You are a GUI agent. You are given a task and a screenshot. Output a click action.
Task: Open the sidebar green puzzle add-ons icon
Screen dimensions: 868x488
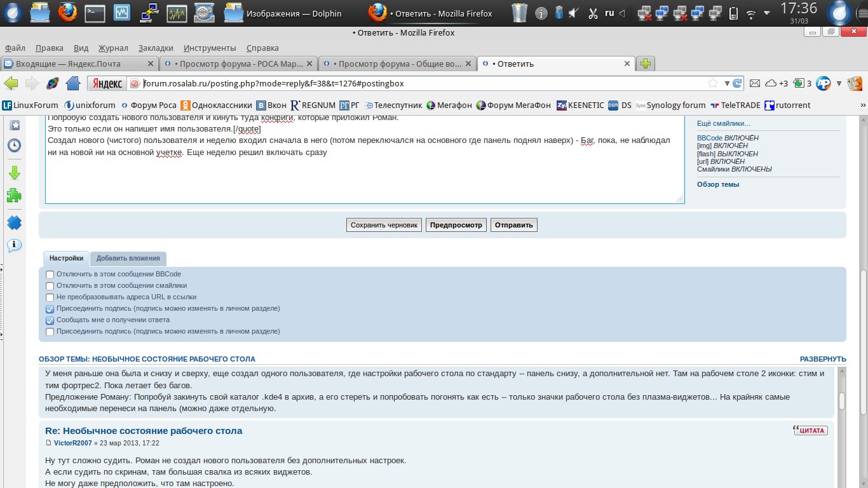click(x=14, y=195)
